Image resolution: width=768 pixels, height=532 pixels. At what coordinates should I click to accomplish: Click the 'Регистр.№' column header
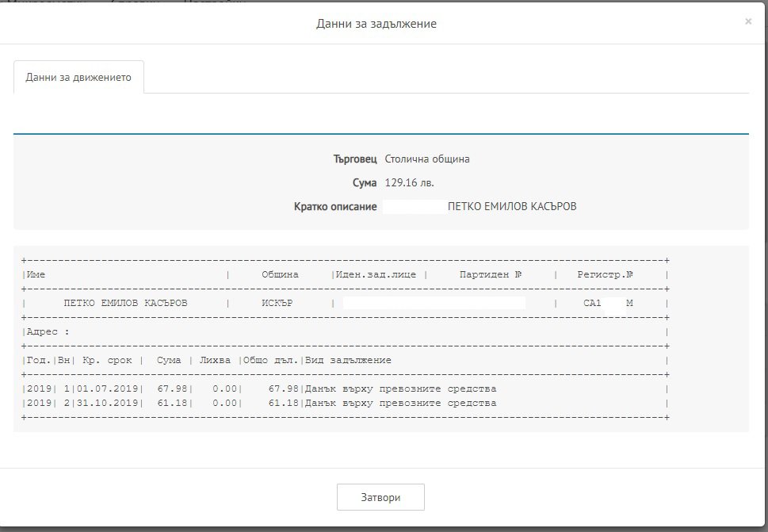pos(605,274)
